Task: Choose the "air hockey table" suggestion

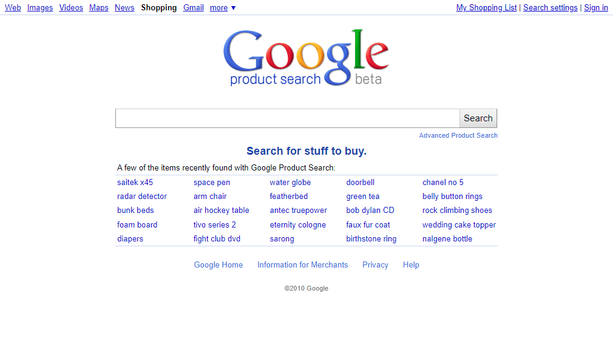Action: point(222,211)
